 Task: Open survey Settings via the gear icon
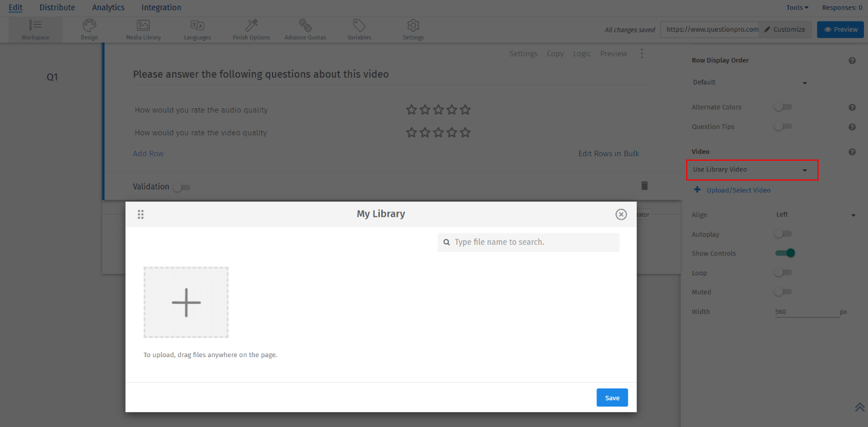point(413,29)
